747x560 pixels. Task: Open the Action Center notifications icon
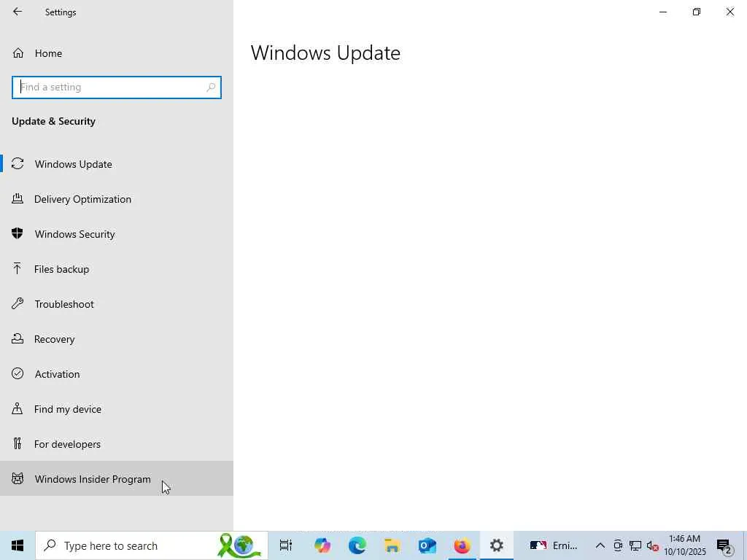coord(724,545)
